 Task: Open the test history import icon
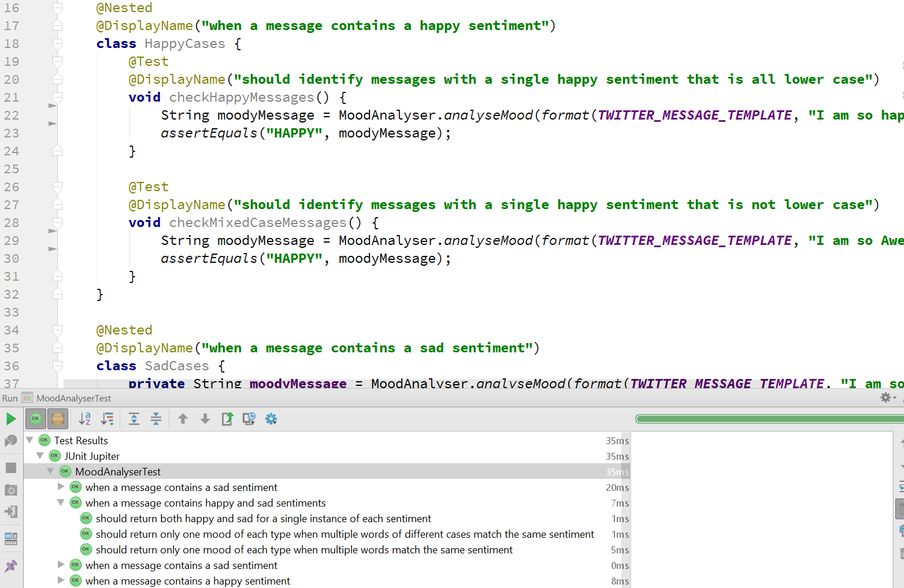(249, 419)
